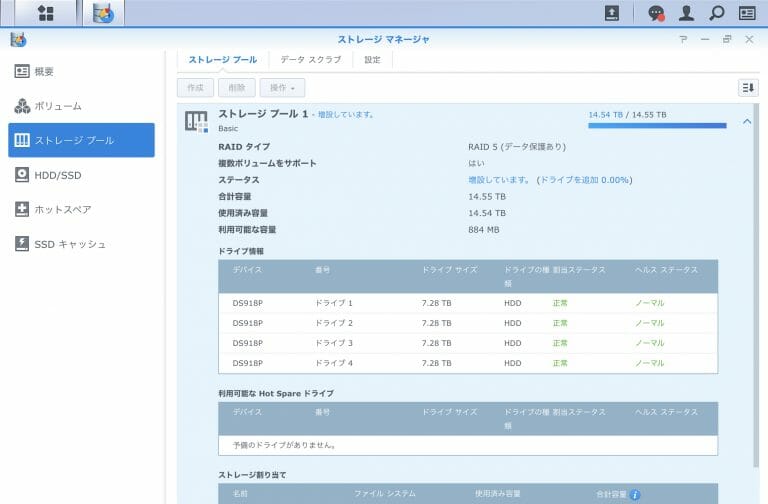Collapse Storage Pool 1 with chevron
768x504 pixels.
746,121
